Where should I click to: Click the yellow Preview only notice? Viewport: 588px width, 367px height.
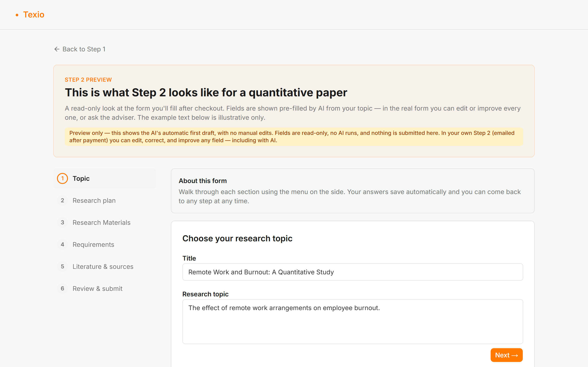[x=294, y=137]
